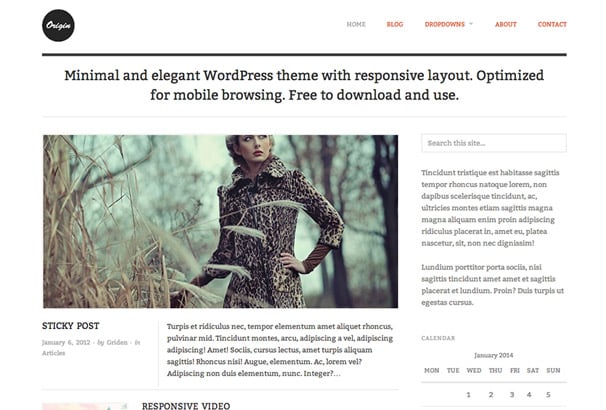Select day 4 in the calendar
The width and height of the screenshot is (606, 410).
(529, 395)
